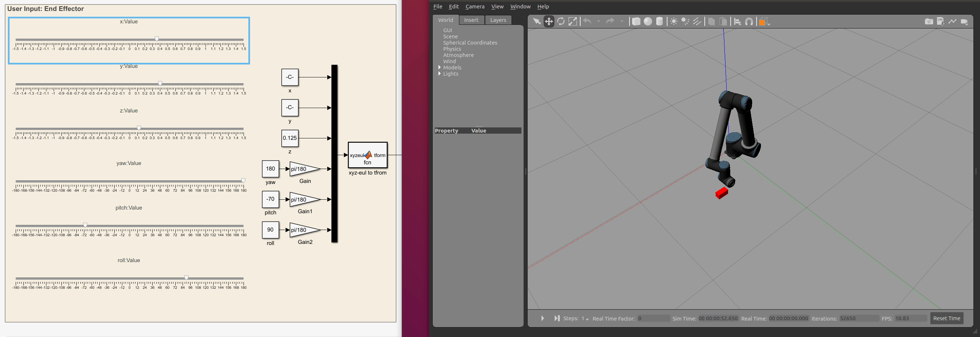Select the arrow selection mode tool
Viewport: 980px width, 337px height.
click(x=536, y=21)
